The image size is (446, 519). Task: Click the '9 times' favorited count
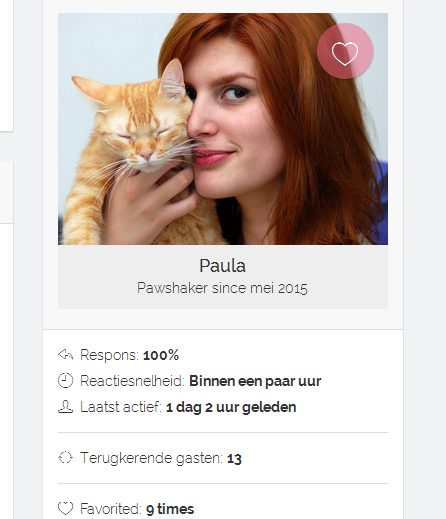(170, 509)
